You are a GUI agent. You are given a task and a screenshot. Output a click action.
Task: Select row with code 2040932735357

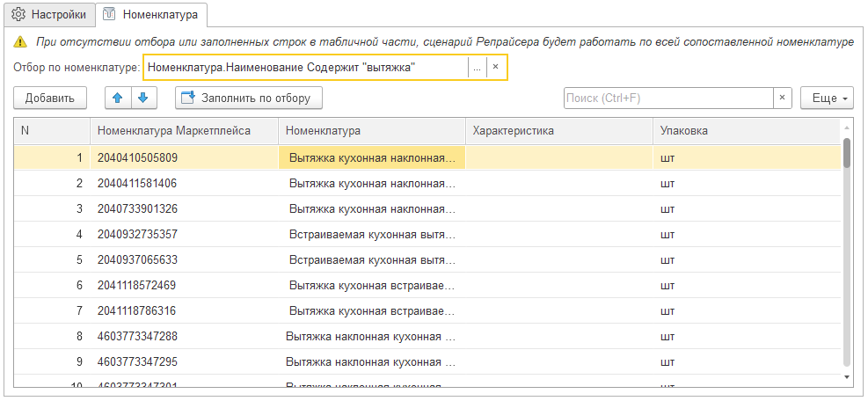tap(427, 234)
